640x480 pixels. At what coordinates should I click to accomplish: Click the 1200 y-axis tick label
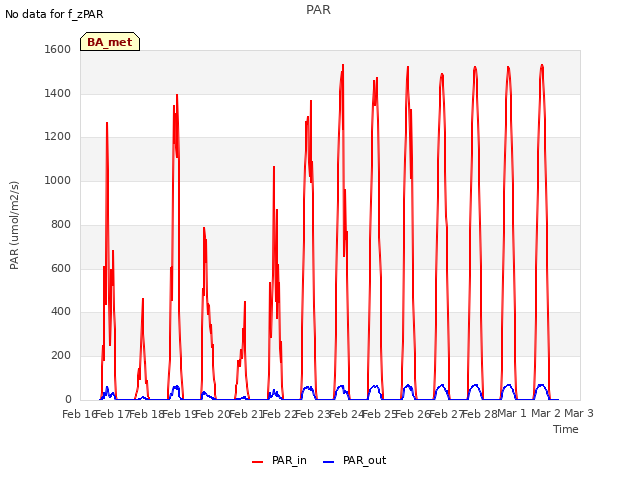(58, 137)
